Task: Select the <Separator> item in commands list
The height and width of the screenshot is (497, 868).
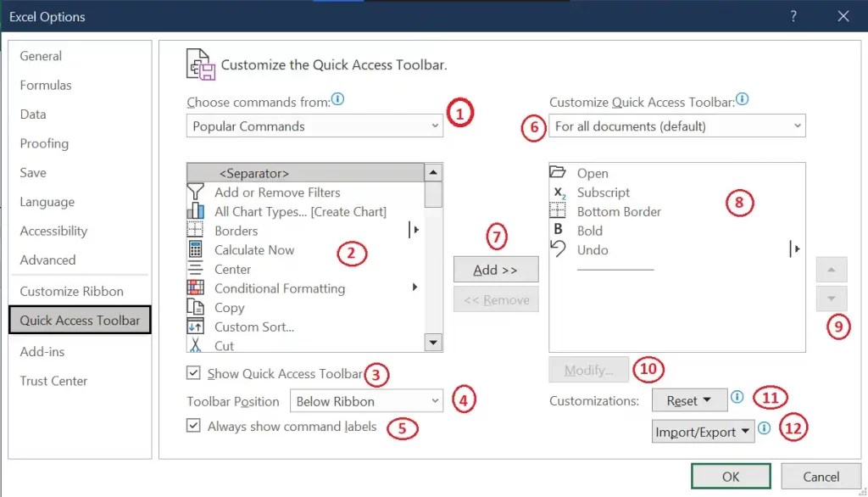Action: point(305,173)
